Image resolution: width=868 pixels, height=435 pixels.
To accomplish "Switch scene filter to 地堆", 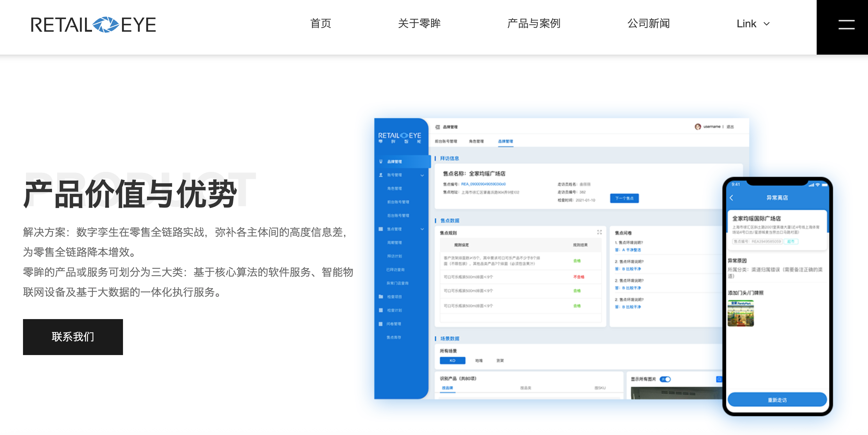I will click(479, 360).
